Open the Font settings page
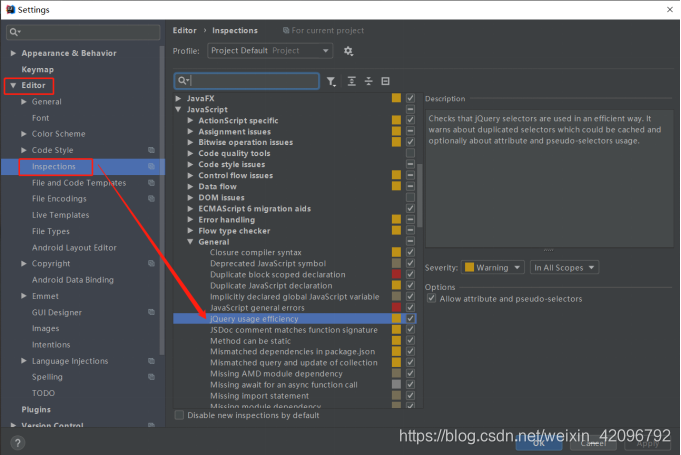The image size is (681, 455). pos(40,118)
